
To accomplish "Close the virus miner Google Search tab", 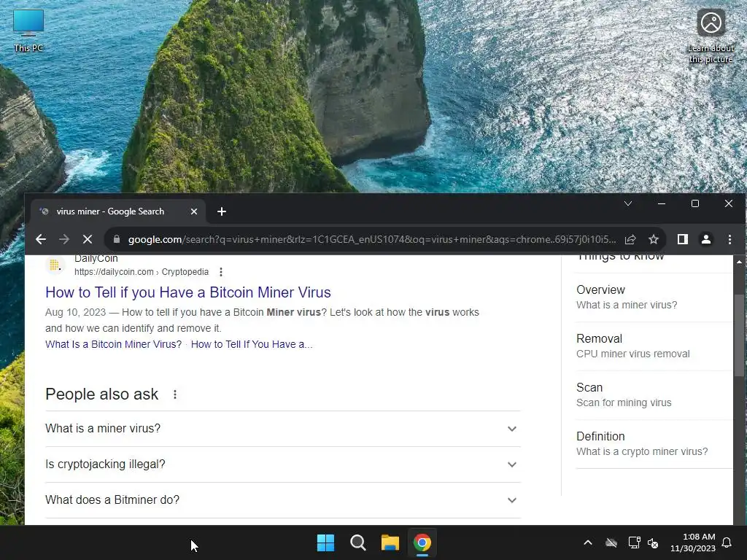I will point(194,211).
